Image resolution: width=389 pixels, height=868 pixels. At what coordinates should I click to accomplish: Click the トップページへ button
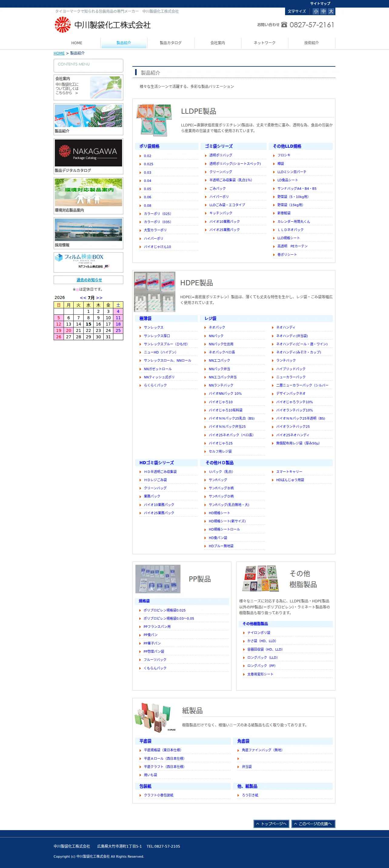coord(271,823)
